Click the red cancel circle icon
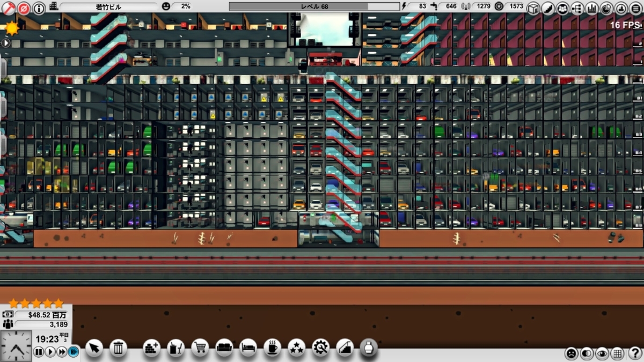This screenshot has width=644, height=362. (x=24, y=8)
